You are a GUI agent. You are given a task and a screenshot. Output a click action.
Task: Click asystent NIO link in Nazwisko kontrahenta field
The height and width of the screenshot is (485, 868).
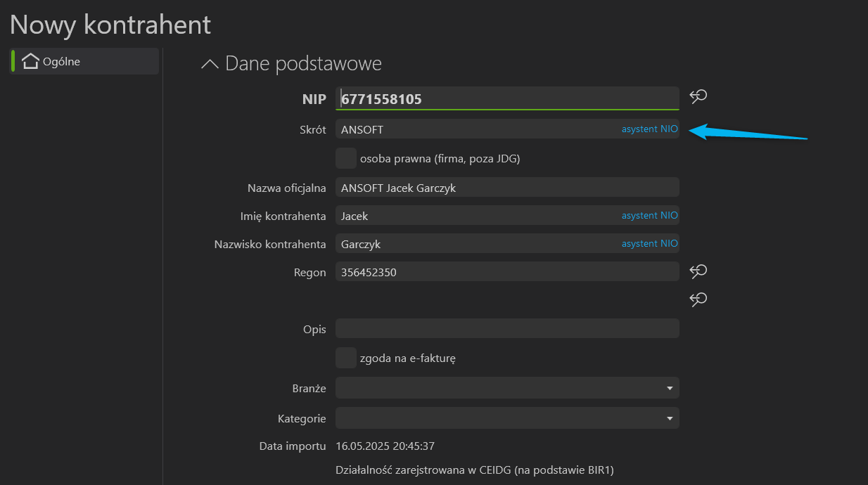click(x=649, y=243)
